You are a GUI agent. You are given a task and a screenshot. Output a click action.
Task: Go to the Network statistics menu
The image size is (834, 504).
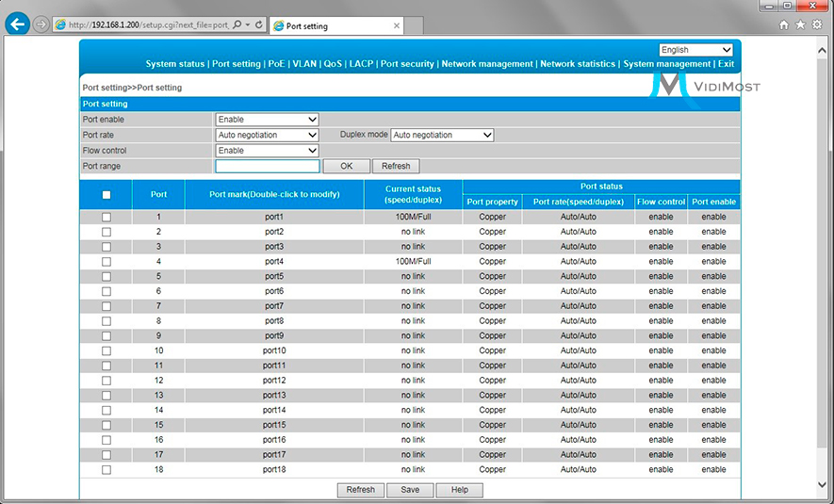point(578,64)
